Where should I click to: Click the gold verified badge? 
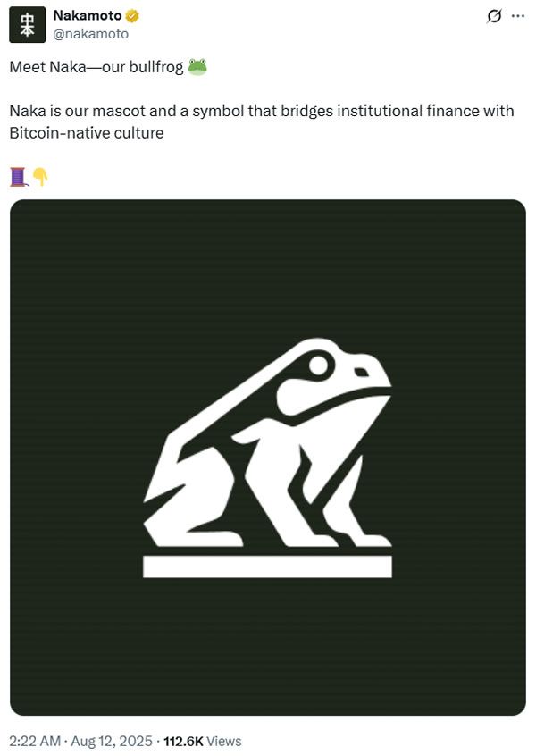click(x=132, y=16)
